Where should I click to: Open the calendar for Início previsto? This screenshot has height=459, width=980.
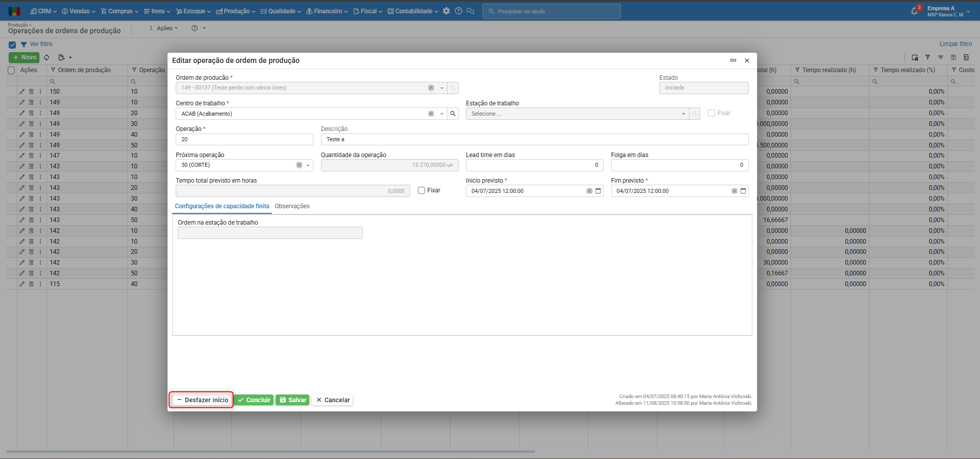click(x=598, y=191)
